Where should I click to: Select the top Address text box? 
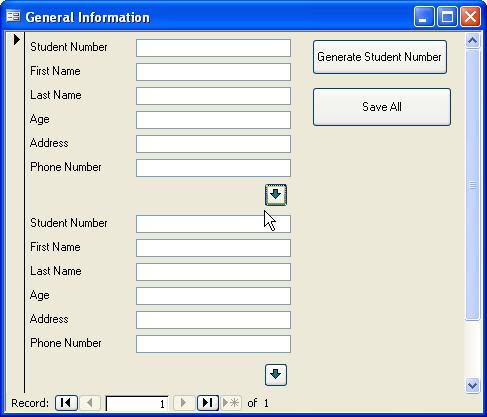click(x=213, y=144)
